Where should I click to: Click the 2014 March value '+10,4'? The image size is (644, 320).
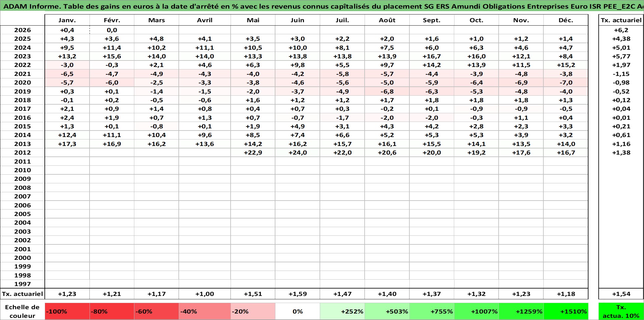pyautogui.click(x=157, y=135)
